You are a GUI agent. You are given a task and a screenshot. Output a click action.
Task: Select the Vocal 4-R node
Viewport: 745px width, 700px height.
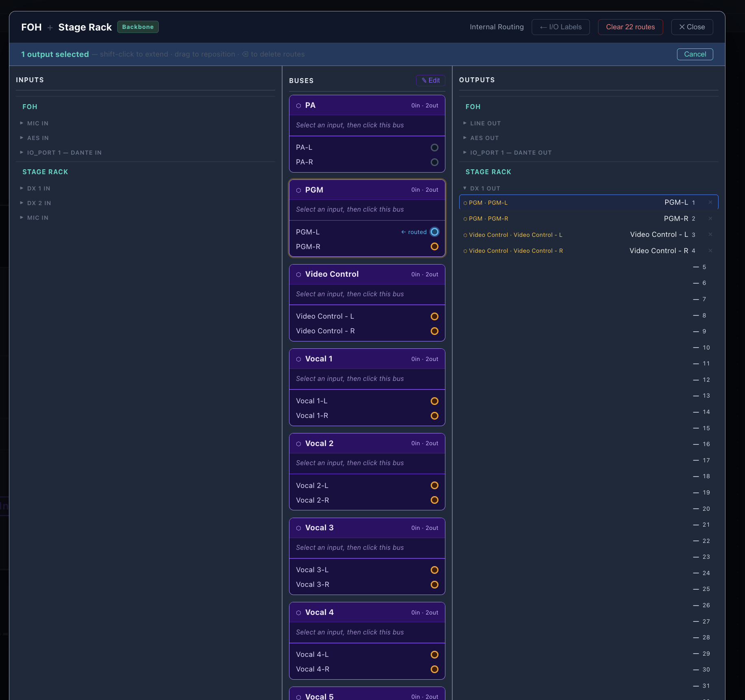pos(434,669)
